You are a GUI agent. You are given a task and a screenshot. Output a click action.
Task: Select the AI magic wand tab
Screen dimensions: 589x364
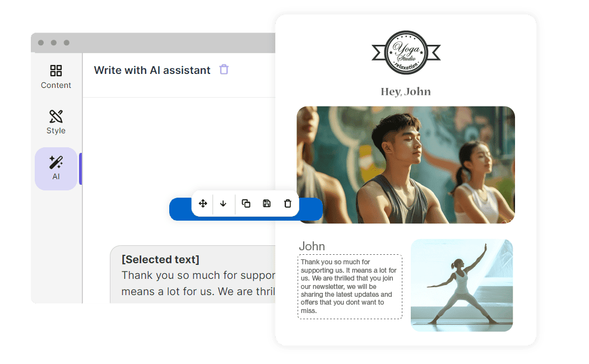point(56,169)
